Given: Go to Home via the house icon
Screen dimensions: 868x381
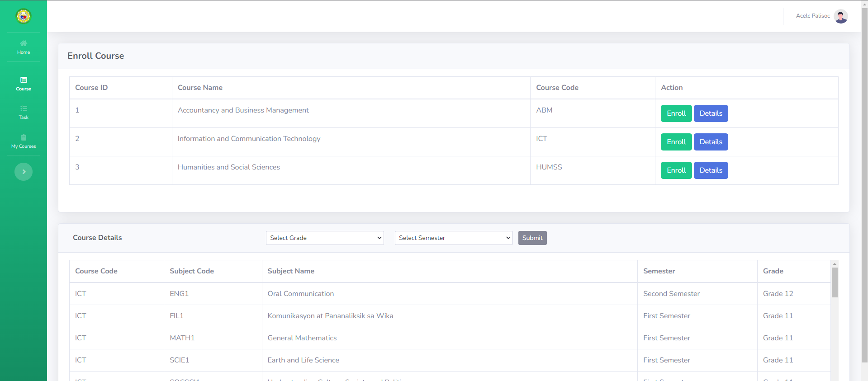Looking at the screenshot, I should coord(24,43).
